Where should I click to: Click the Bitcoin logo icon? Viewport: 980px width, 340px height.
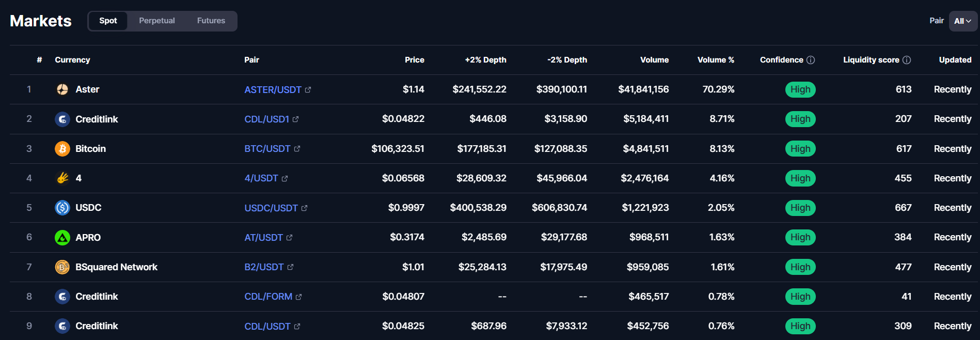coord(62,149)
